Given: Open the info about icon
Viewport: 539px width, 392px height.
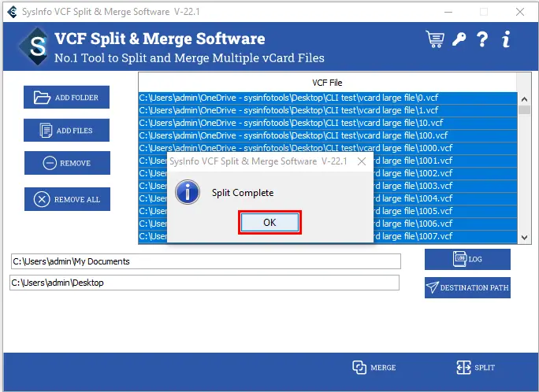Looking at the screenshot, I should 506,39.
